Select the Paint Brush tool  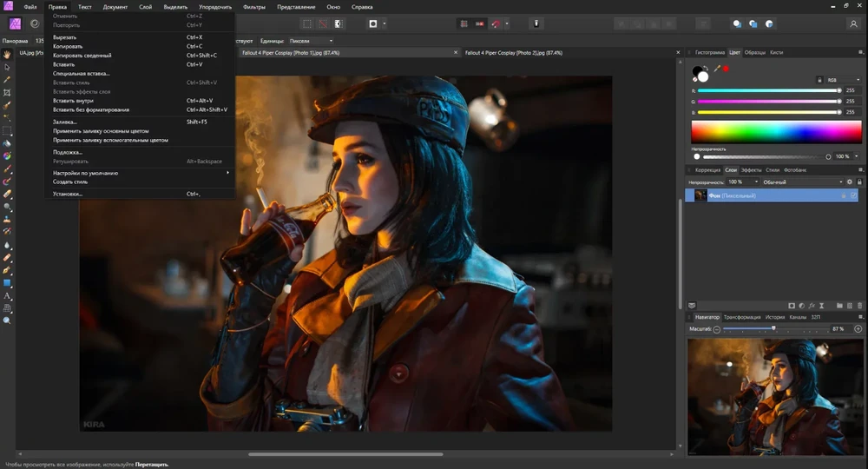tap(7, 168)
